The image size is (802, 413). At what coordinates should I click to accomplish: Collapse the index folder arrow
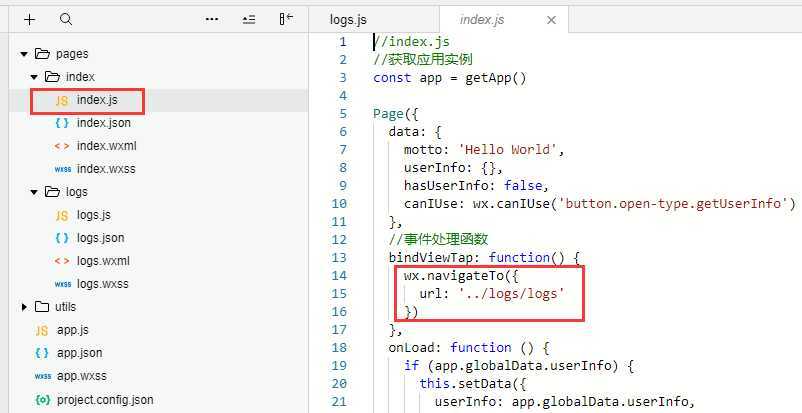pos(34,77)
